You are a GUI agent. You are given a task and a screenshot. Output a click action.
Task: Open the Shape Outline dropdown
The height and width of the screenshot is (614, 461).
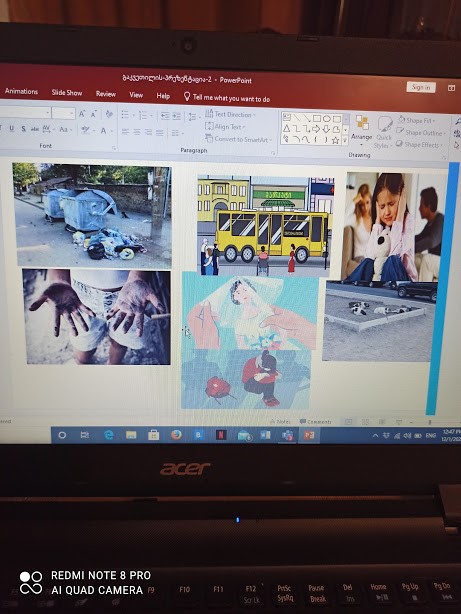(421, 132)
